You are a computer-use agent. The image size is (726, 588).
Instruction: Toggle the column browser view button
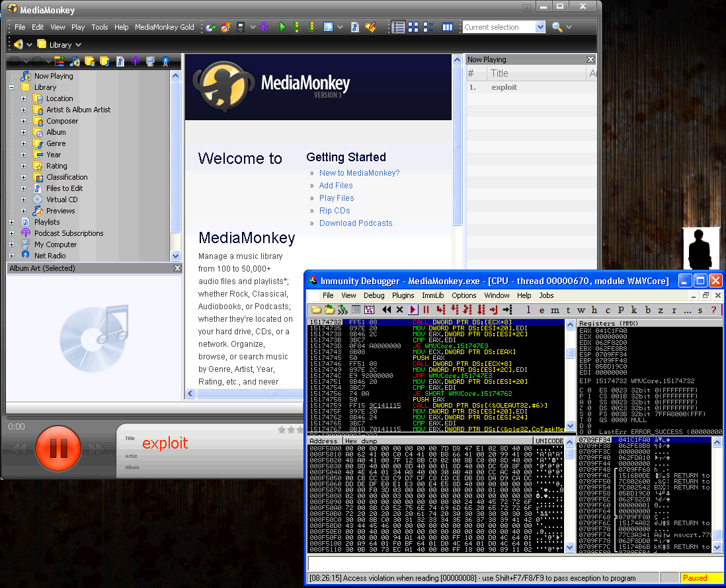447,27
